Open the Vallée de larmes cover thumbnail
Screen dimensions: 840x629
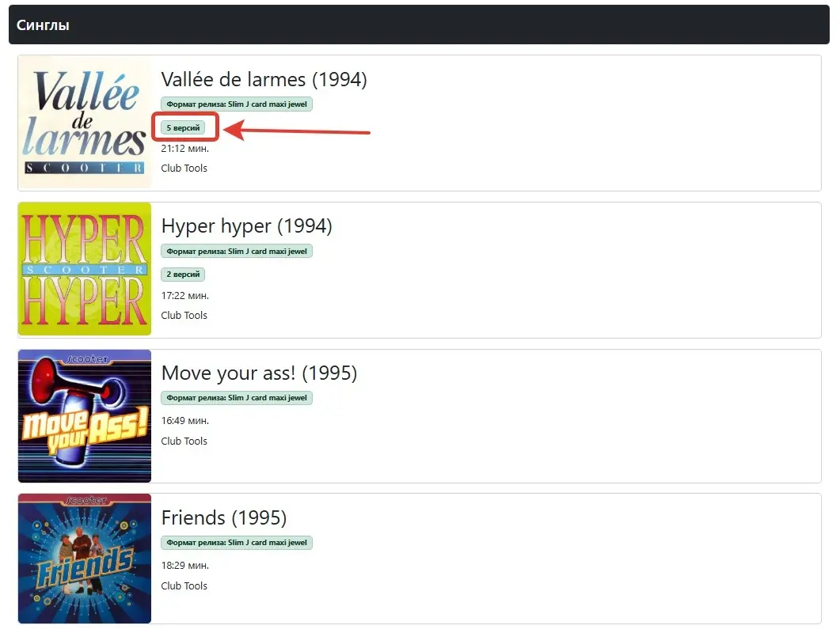click(85, 123)
